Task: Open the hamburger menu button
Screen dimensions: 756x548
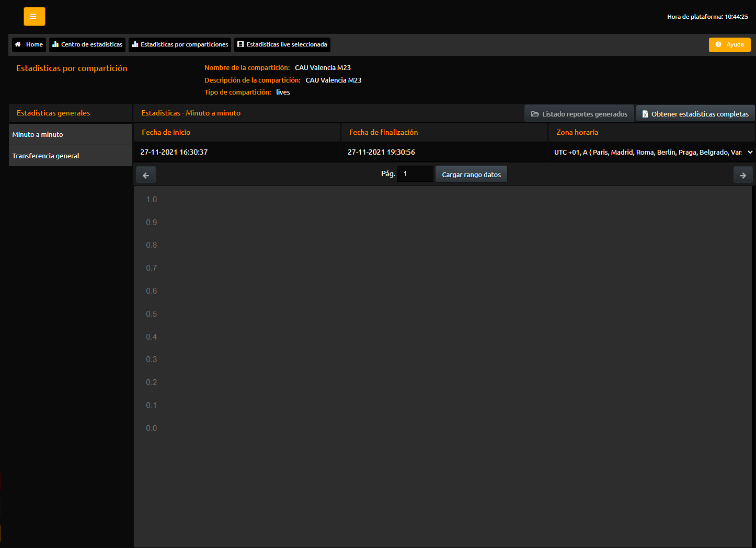Action: tap(34, 16)
